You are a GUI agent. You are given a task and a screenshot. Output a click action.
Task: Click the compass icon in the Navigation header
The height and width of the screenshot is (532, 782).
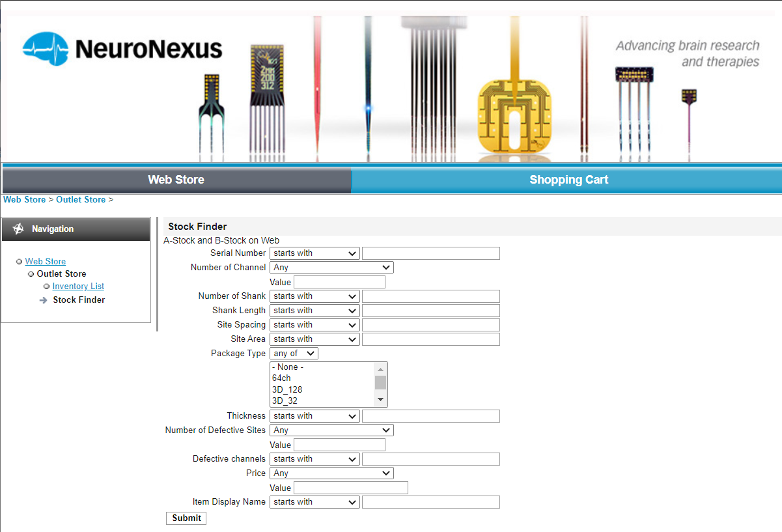[18, 229]
